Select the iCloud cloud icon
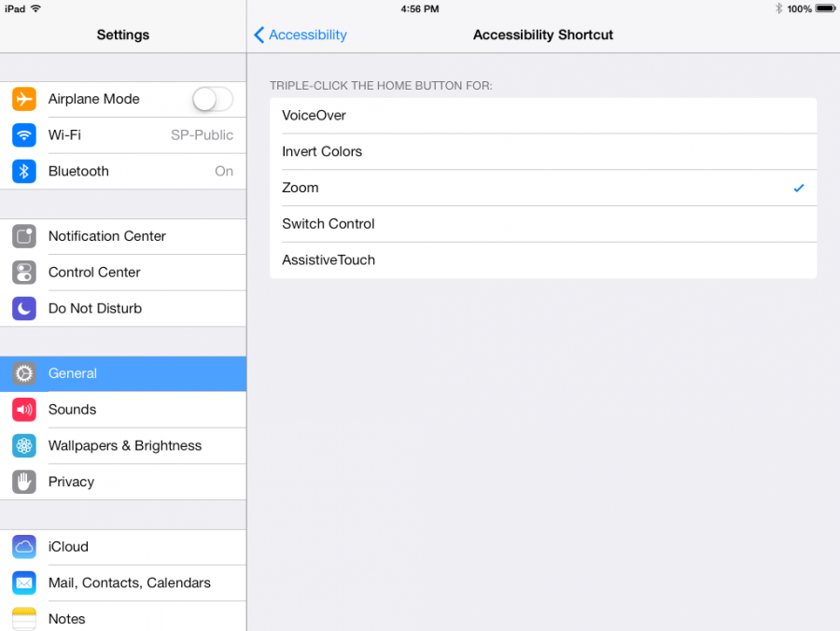This screenshot has width=840, height=631. (x=23, y=547)
